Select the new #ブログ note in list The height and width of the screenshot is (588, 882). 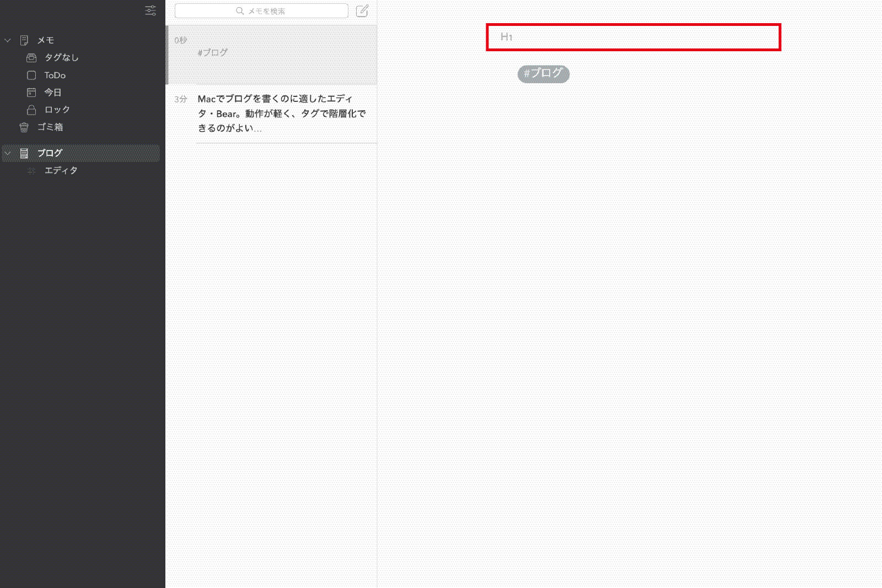(272, 55)
